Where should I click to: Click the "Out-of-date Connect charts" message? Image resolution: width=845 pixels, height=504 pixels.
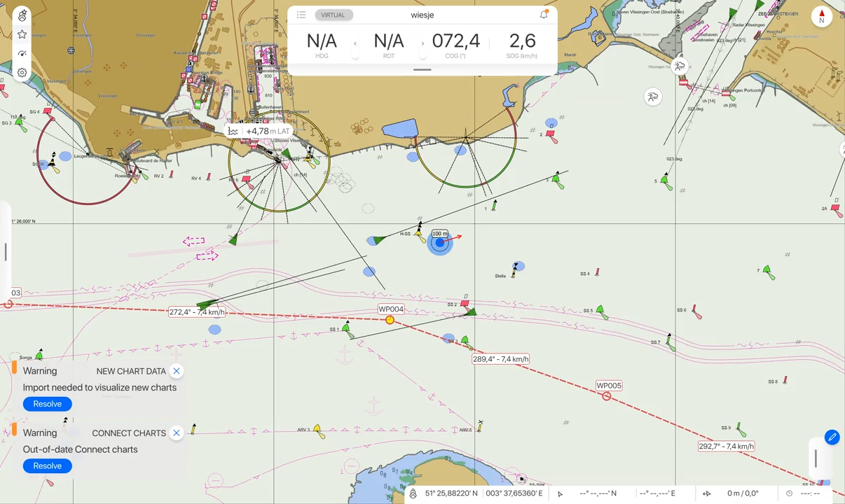coord(81,449)
